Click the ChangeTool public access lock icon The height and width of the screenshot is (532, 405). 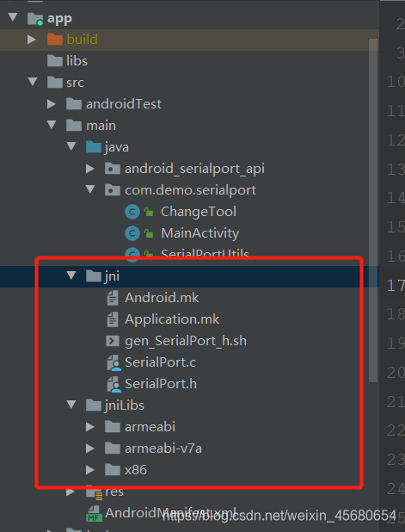pyautogui.click(x=149, y=212)
